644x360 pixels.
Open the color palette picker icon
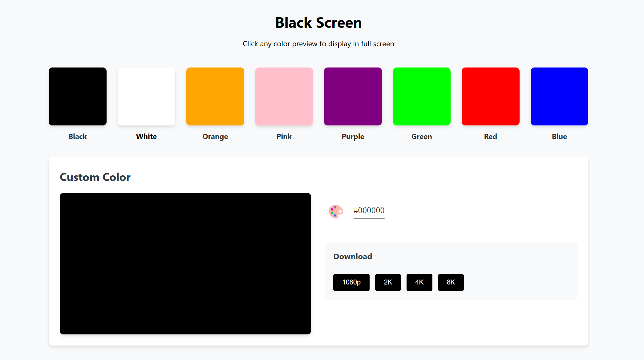pos(335,211)
